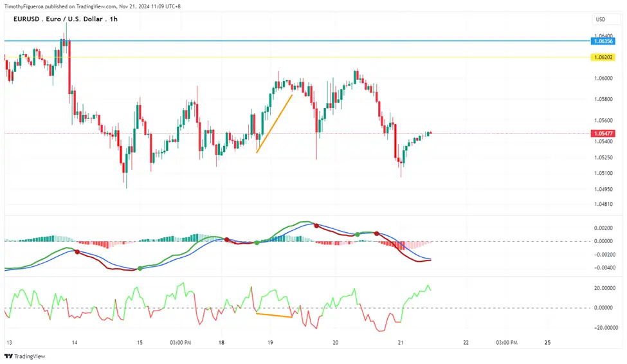Click the 1.04810 price axis label

coord(603,204)
